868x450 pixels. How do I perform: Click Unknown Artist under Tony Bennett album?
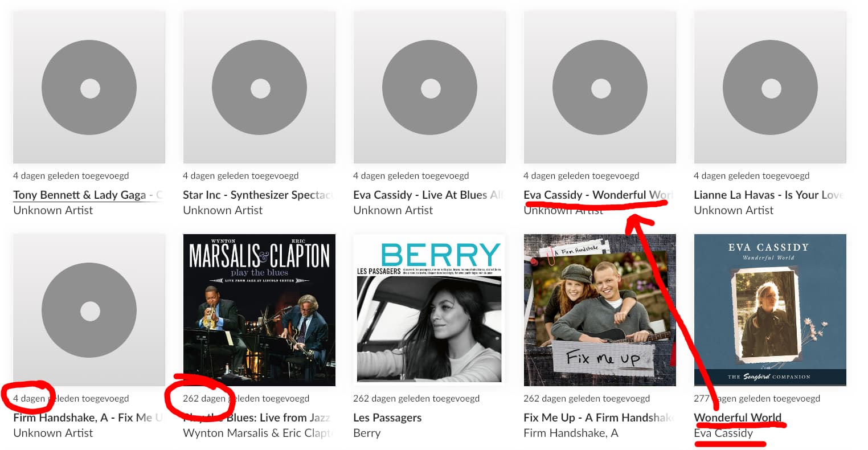coord(53,210)
